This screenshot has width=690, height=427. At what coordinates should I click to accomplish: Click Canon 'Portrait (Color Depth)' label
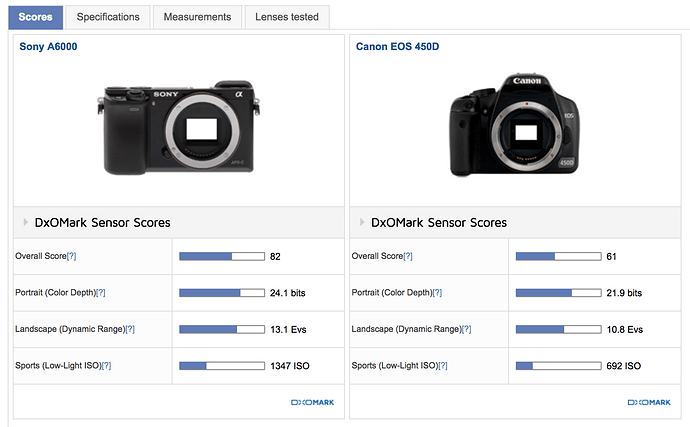pyautogui.click(x=392, y=293)
